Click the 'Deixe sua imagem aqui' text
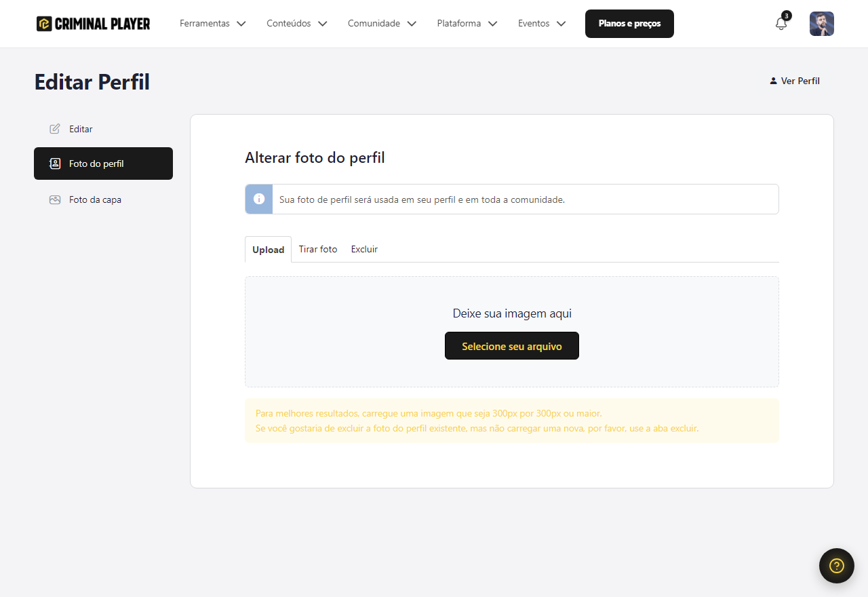Screen dimensions: 868x597 (512, 313)
